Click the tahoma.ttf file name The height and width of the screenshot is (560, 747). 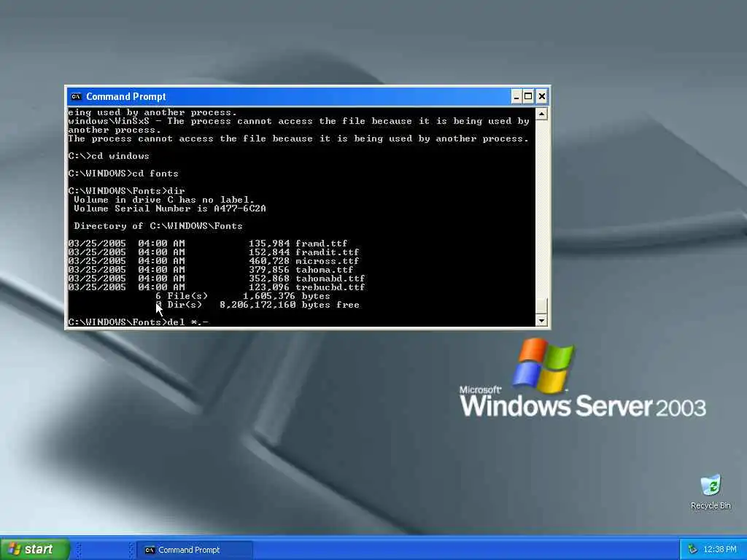click(324, 270)
